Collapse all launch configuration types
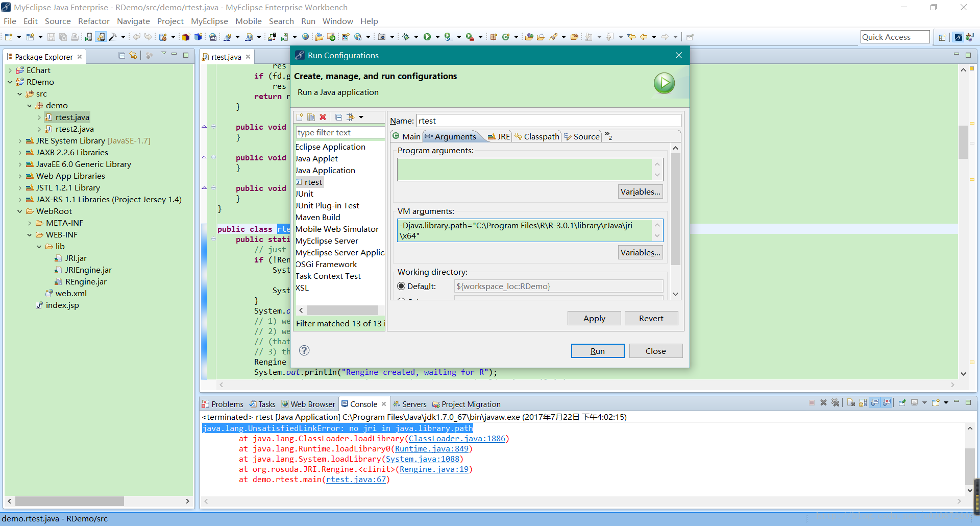980x526 pixels. click(x=338, y=117)
